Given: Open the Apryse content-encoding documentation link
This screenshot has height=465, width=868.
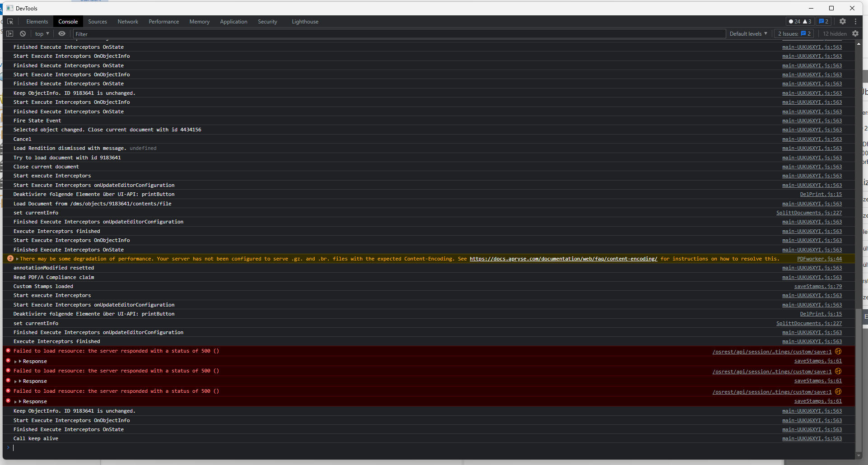Looking at the screenshot, I should (x=563, y=259).
